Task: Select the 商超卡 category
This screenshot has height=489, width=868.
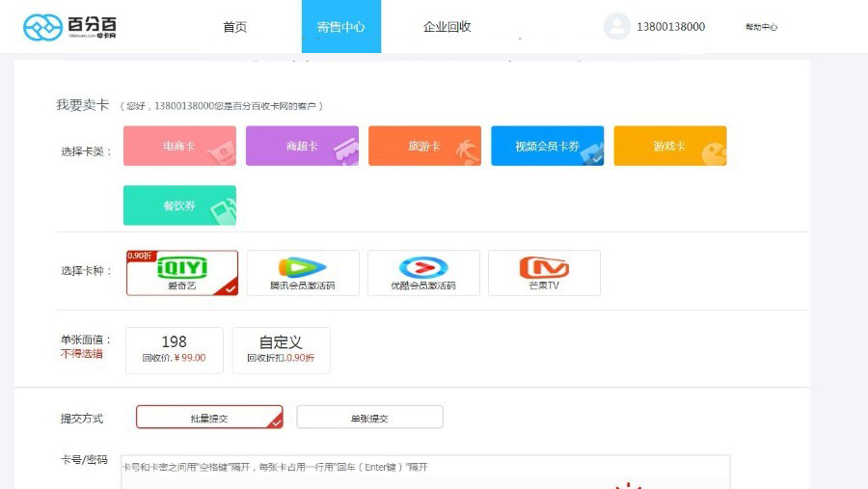Action: click(302, 146)
